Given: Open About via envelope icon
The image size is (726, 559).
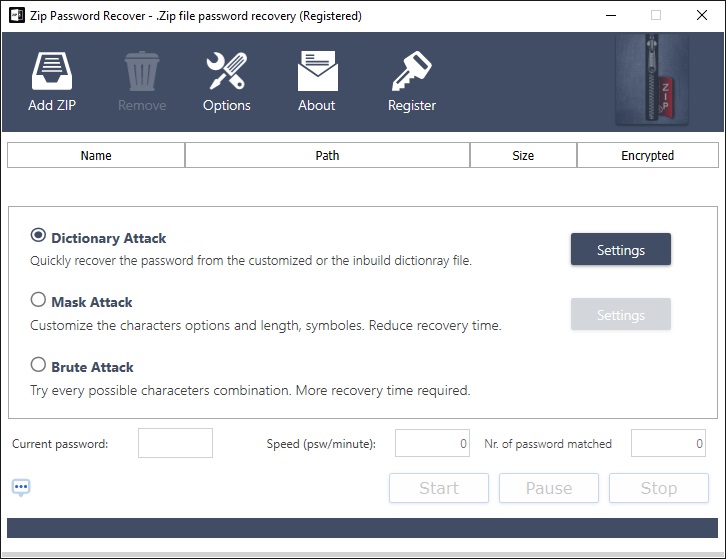Looking at the screenshot, I should click(318, 70).
